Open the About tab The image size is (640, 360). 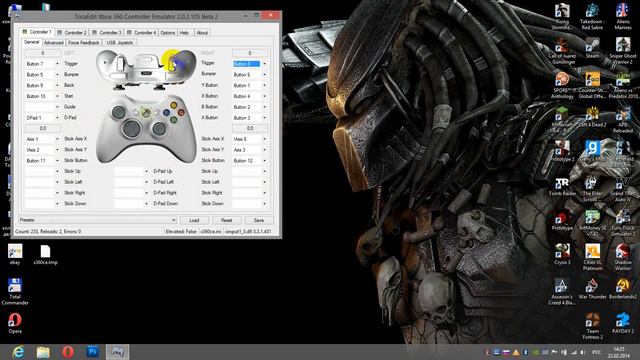(x=202, y=32)
